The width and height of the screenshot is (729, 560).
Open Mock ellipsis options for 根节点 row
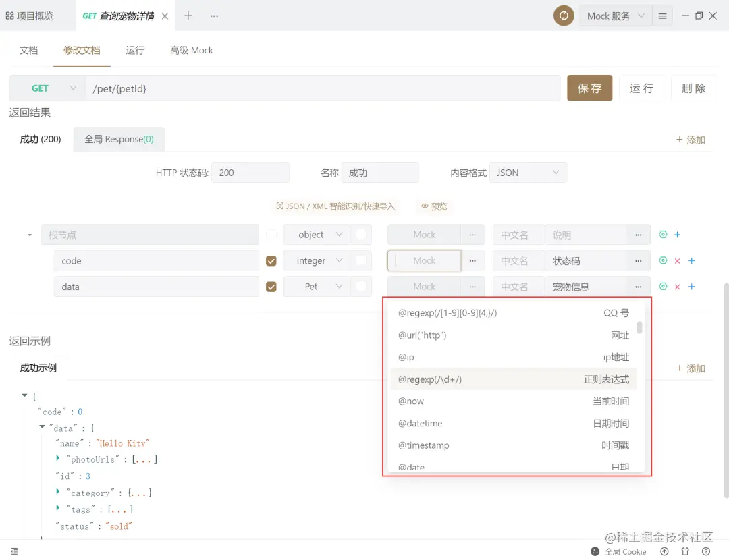point(473,235)
